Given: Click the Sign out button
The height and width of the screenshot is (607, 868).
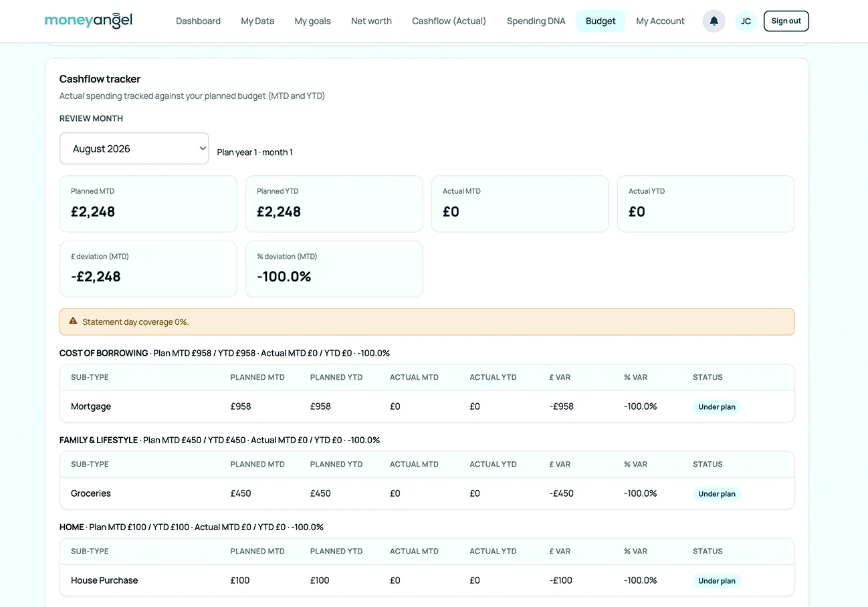Looking at the screenshot, I should (x=786, y=21).
